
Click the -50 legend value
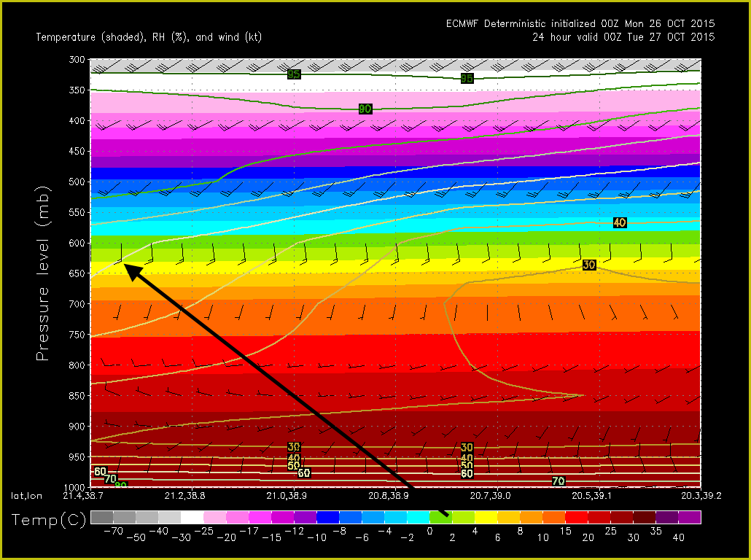(136, 537)
